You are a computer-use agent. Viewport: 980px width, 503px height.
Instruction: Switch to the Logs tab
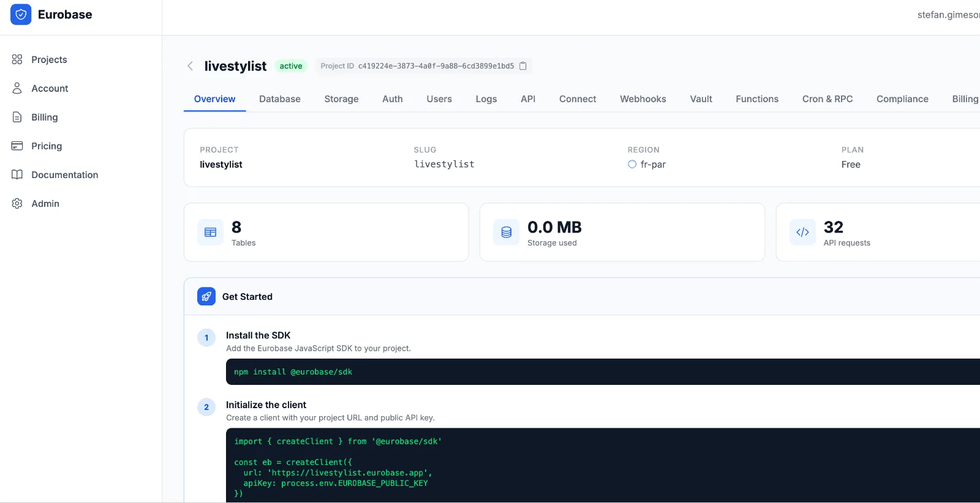click(x=486, y=99)
